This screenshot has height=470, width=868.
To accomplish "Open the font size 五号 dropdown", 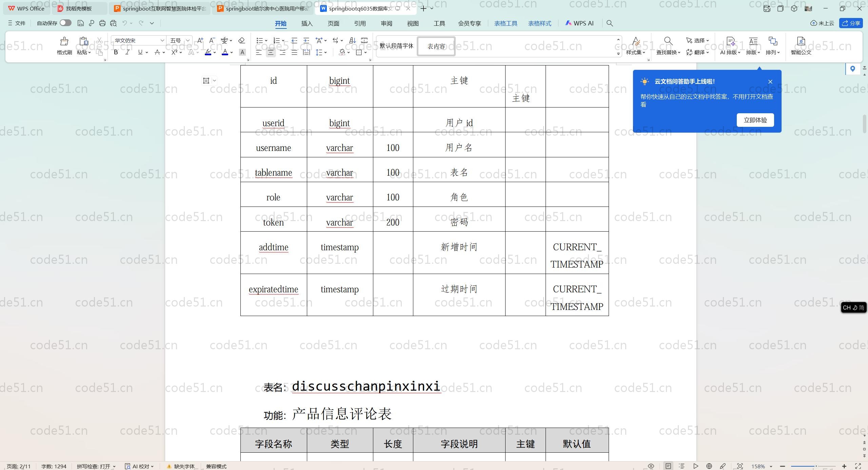I will 188,40.
